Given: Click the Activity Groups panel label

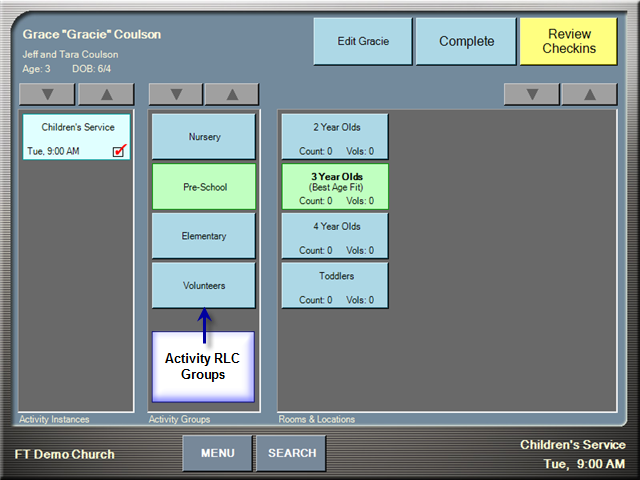Looking at the screenshot, I should [179, 419].
